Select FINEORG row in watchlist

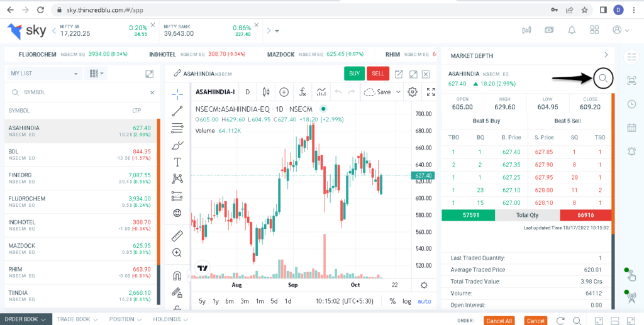pyautogui.click(x=81, y=178)
